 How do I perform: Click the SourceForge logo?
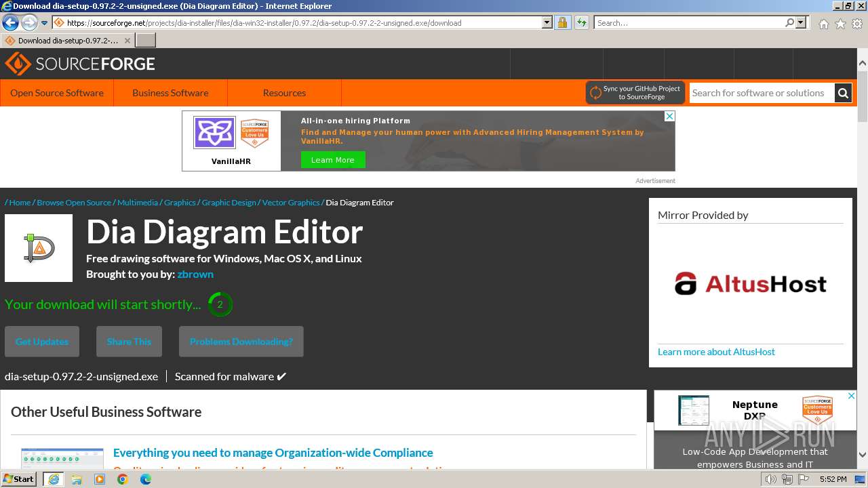80,64
